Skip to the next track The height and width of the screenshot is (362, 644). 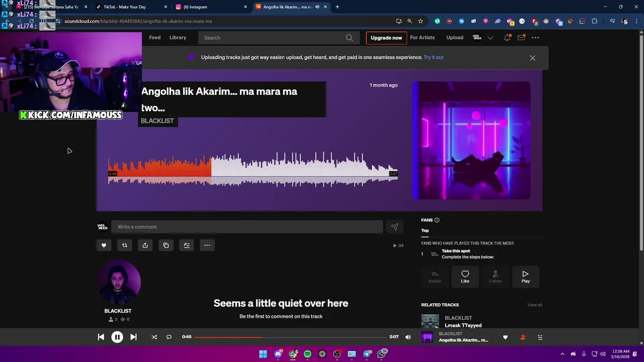pos(133,337)
